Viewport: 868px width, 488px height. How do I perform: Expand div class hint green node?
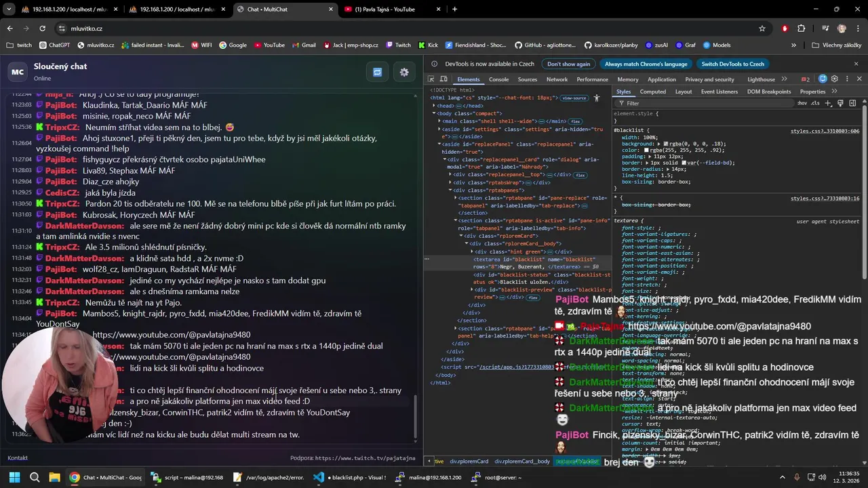[x=472, y=251]
